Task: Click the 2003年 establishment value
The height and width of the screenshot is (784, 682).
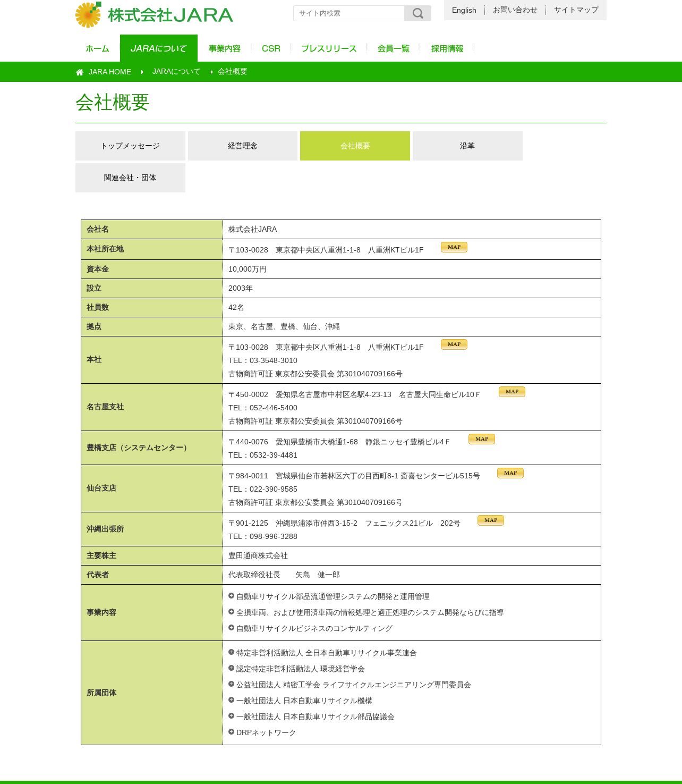Action: point(241,288)
